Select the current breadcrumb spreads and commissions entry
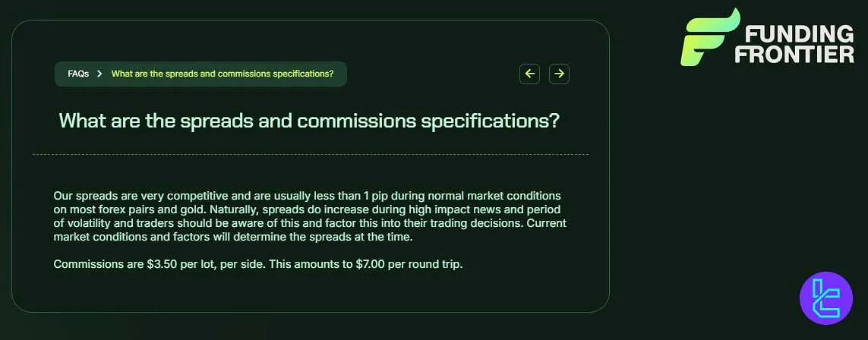The width and height of the screenshot is (868, 340). tap(222, 74)
